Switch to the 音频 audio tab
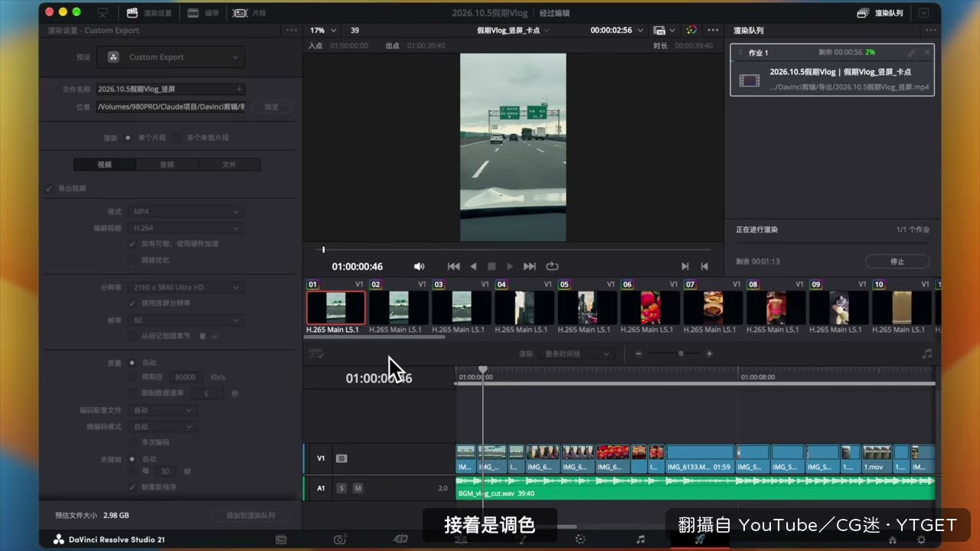The image size is (980, 551). point(167,165)
